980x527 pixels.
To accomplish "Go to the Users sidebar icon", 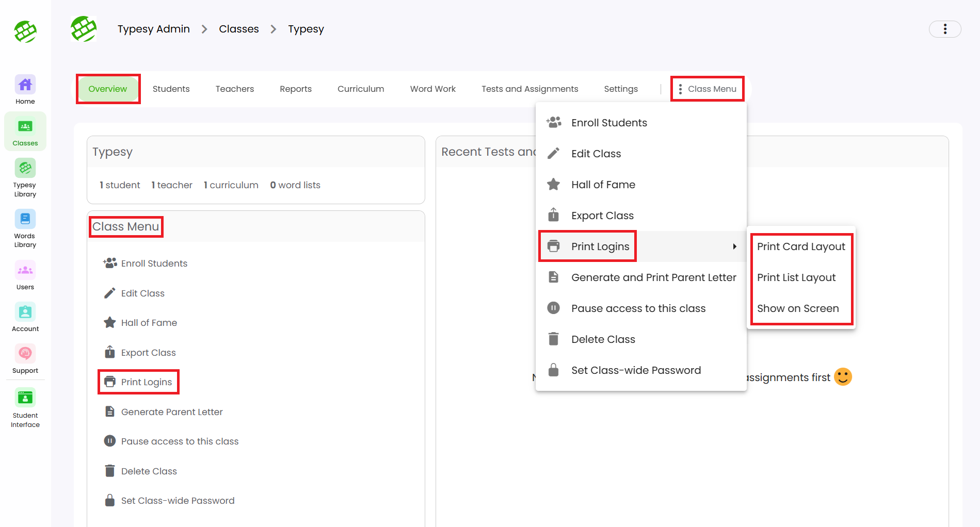I will [25, 275].
